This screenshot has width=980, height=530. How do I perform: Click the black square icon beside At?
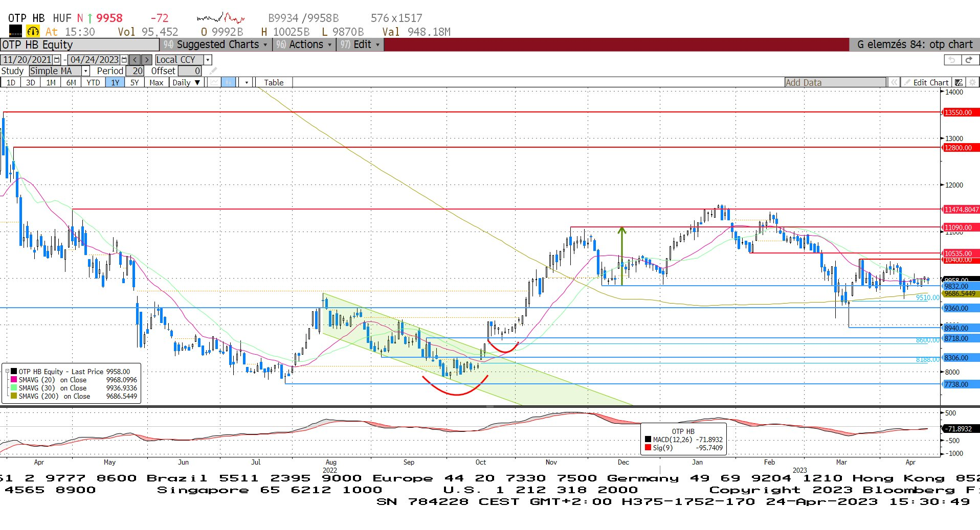tap(15, 31)
